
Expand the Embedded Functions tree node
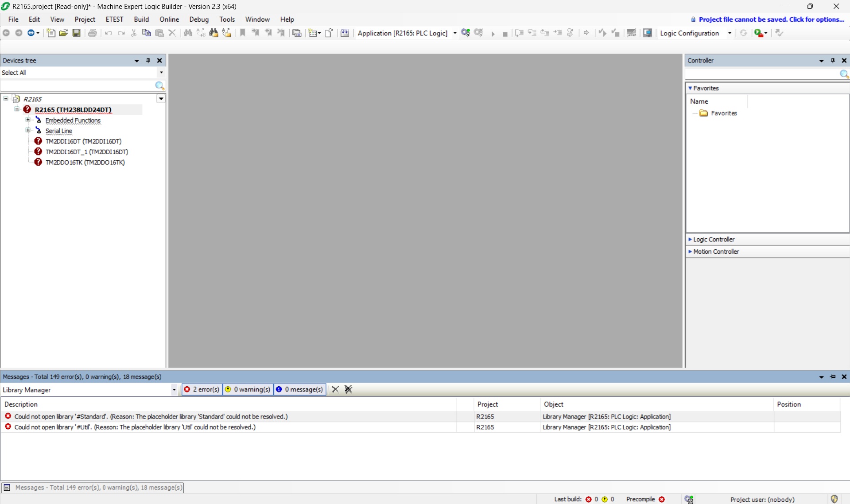coord(28,120)
